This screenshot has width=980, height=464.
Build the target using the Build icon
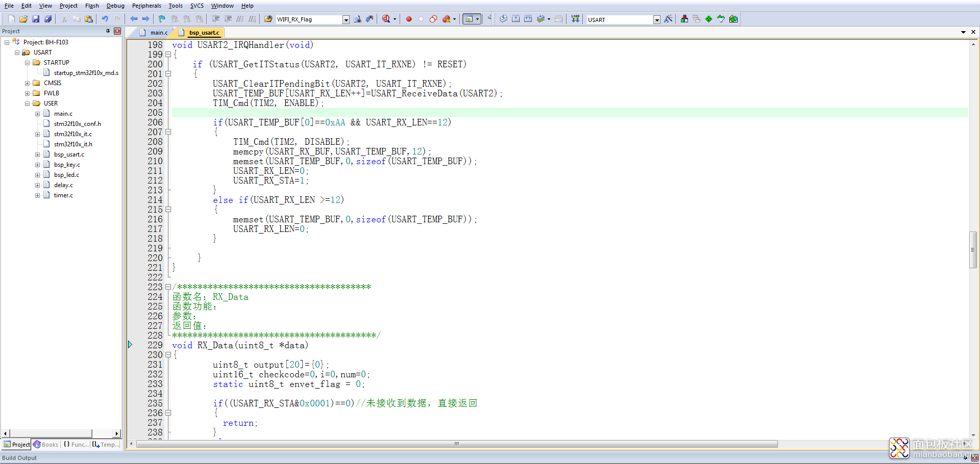tap(516, 19)
